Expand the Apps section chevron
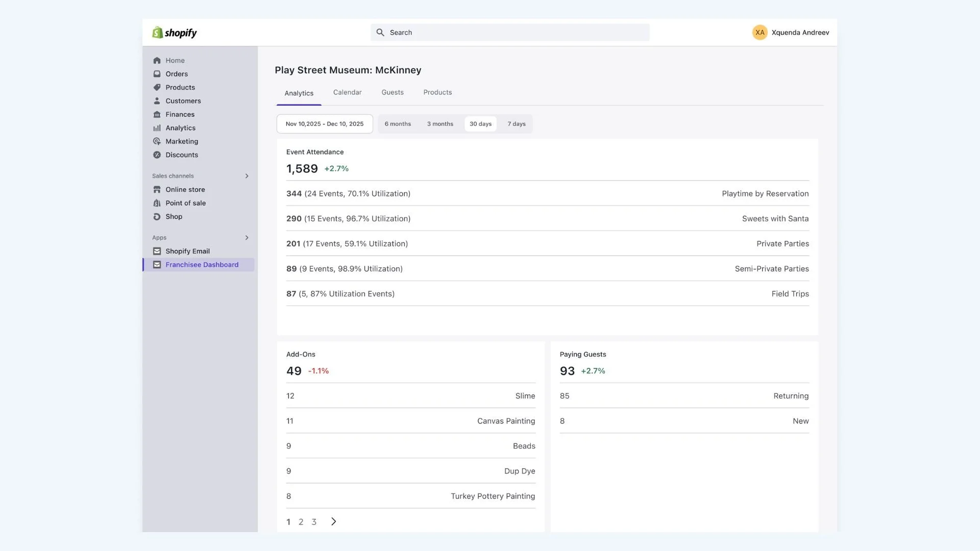 click(x=247, y=238)
